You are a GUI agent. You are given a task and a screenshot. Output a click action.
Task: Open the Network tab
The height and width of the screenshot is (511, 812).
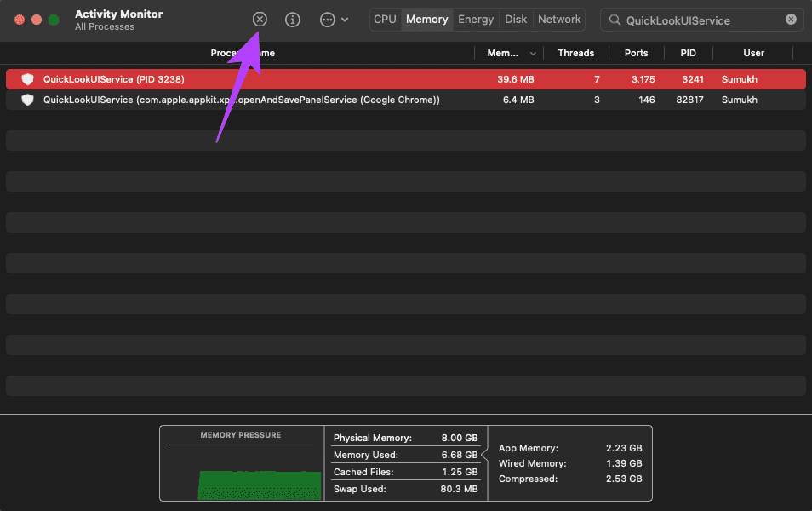coord(559,20)
